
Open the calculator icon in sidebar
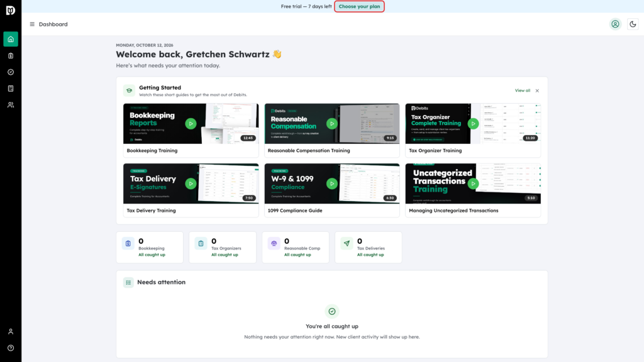[x=11, y=88]
